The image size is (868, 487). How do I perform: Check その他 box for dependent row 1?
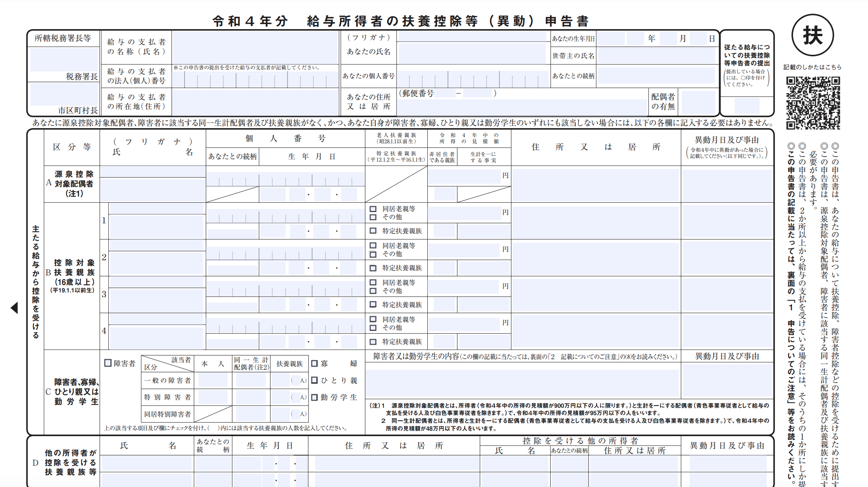tap(373, 217)
